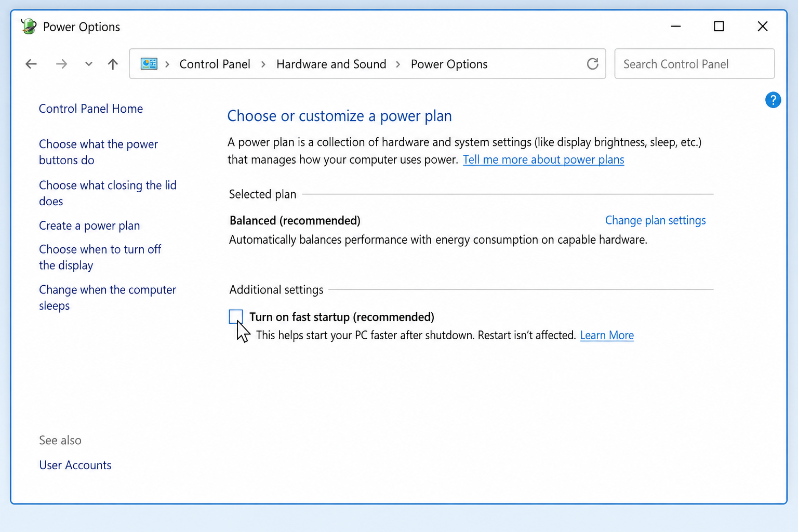Enable Turn on fast startup checkbox
Screen dimensions: 798x532
[x=236, y=316]
